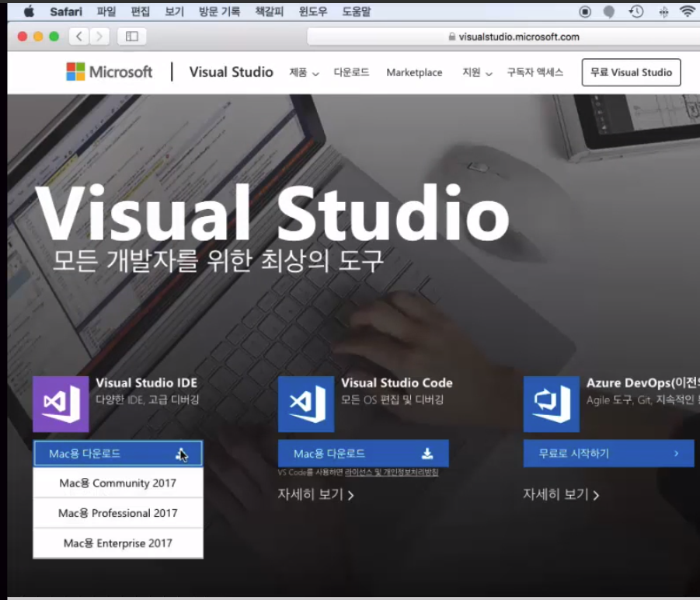
Task: Expand the 제품 dropdown in navigation
Action: (x=304, y=72)
